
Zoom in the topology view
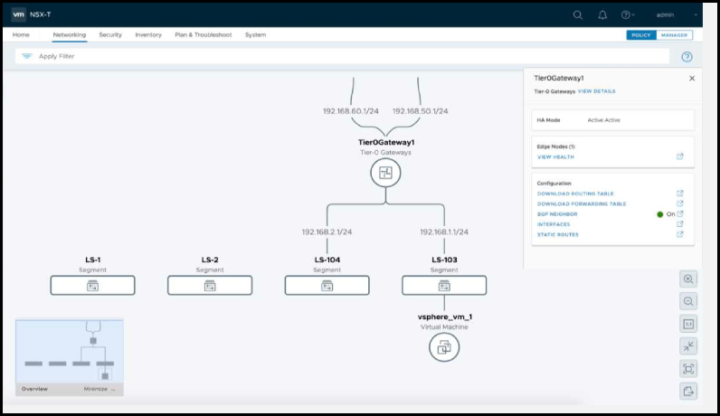[688, 279]
